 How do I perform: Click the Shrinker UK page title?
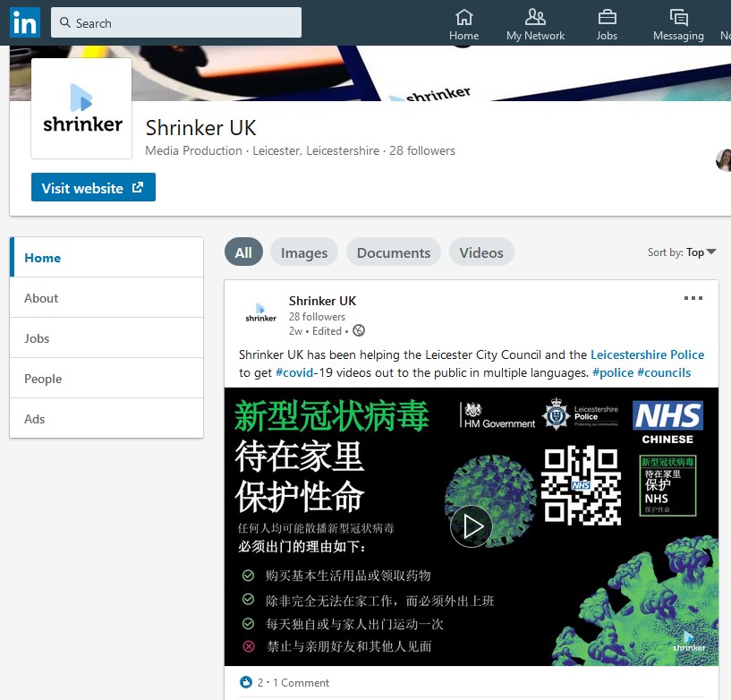201,128
